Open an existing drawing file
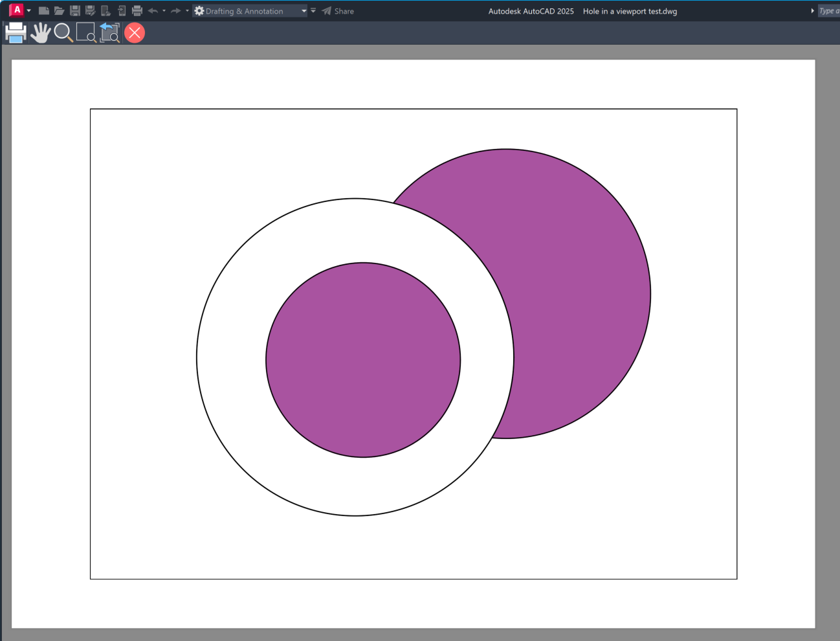The image size is (840, 641). (58, 10)
